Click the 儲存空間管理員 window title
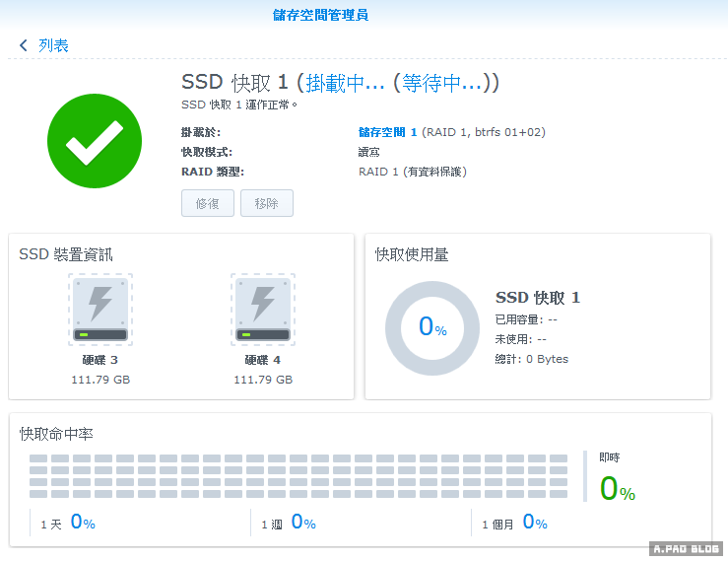Viewport: 728px width, 561px height. point(321,15)
